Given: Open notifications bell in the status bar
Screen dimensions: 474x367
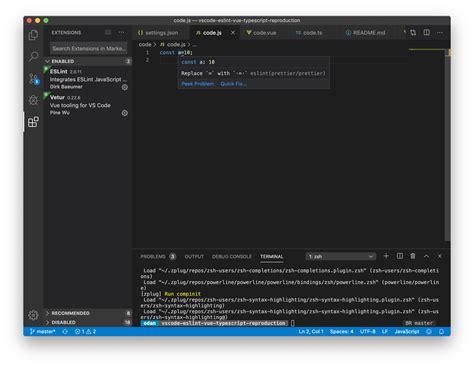Looking at the screenshot, I should 441,331.
